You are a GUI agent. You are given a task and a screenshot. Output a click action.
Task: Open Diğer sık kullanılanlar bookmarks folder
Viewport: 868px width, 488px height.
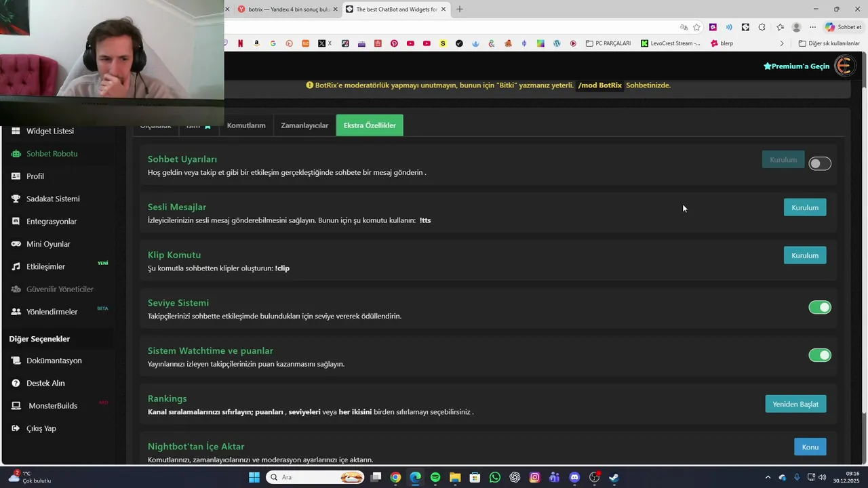point(829,43)
